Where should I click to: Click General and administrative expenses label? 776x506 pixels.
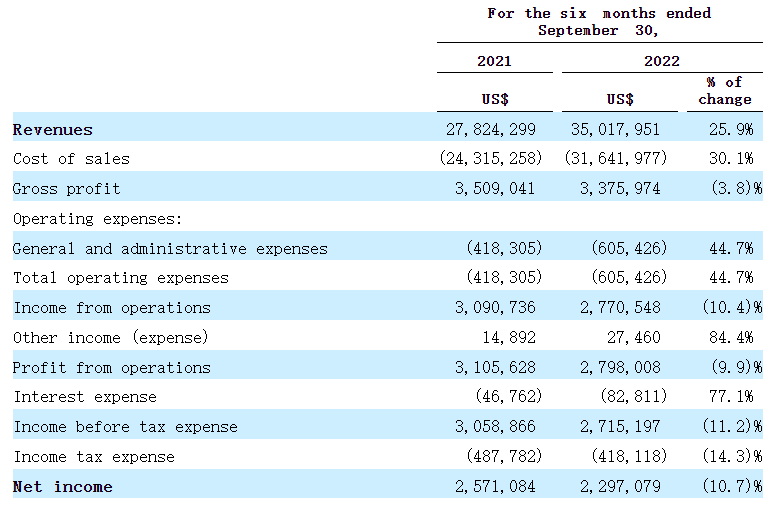(170, 248)
